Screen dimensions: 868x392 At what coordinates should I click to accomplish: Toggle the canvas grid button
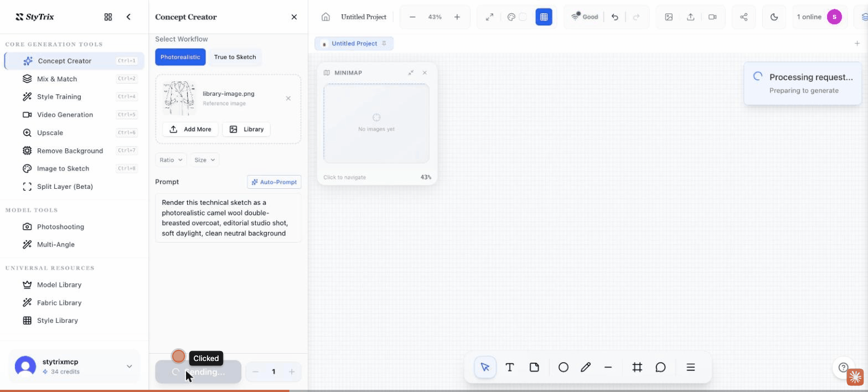[x=544, y=17]
